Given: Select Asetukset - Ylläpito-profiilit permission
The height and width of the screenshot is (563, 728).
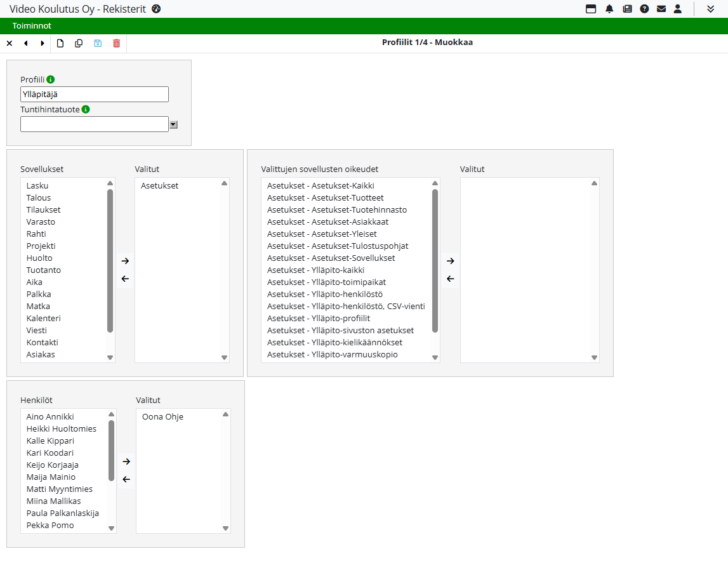Looking at the screenshot, I should tap(319, 319).
